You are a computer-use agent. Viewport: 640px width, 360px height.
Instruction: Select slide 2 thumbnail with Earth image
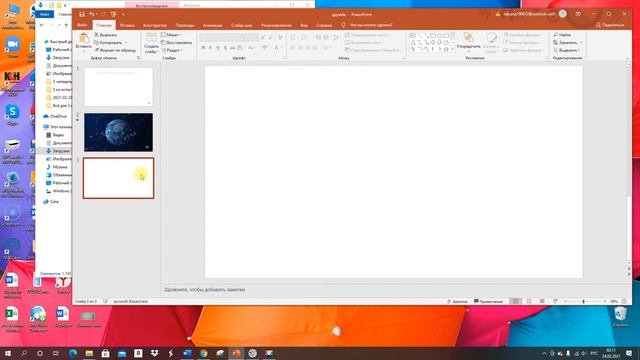[x=118, y=132]
